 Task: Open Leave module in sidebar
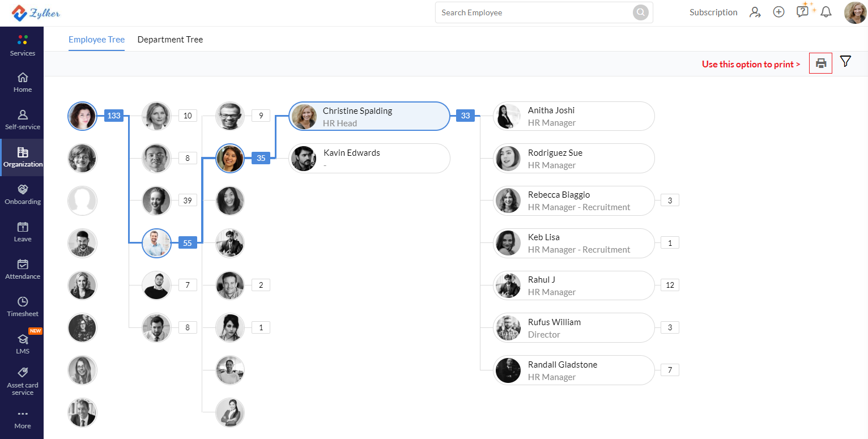click(x=23, y=232)
